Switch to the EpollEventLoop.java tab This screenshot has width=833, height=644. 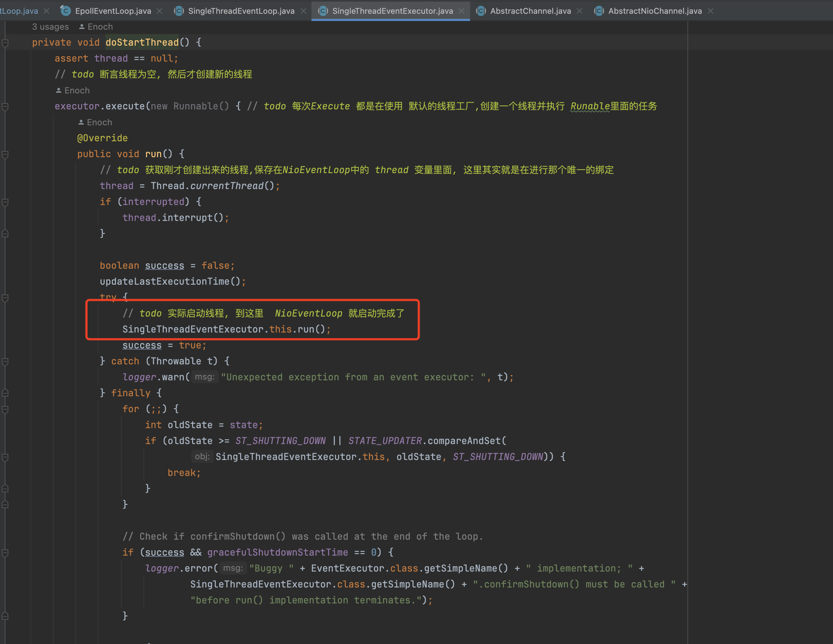pyautogui.click(x=113, y=11)
